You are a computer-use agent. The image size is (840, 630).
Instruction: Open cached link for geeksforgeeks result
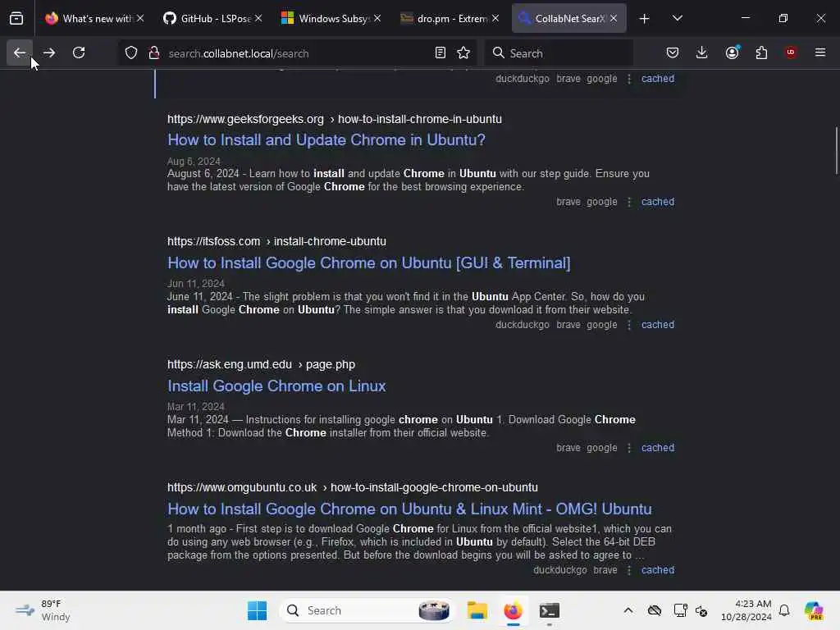pyautogui.click(x=658, y=202)
